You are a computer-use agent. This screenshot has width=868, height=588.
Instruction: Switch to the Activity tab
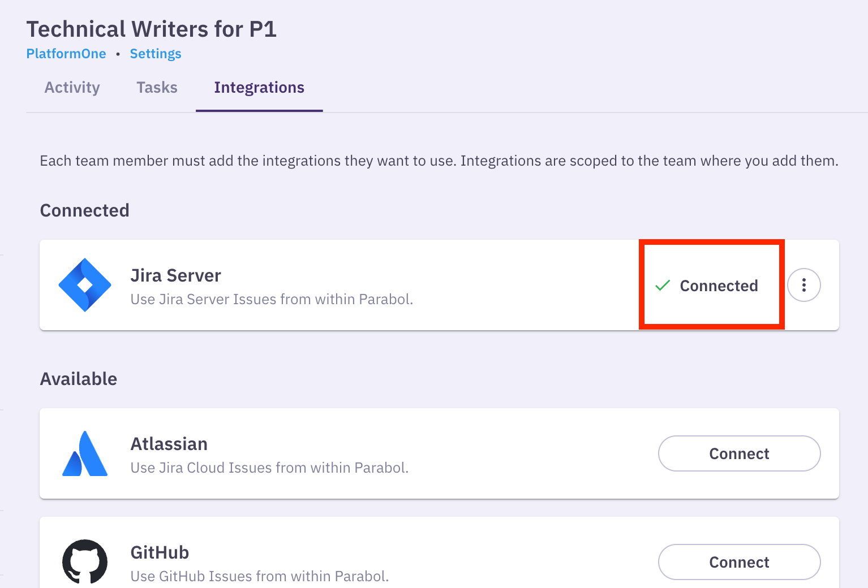pyautogui.click(x=72, y=88)
